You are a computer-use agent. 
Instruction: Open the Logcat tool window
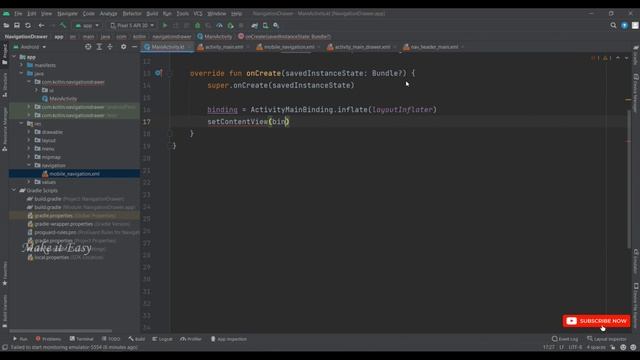(162, 339)
